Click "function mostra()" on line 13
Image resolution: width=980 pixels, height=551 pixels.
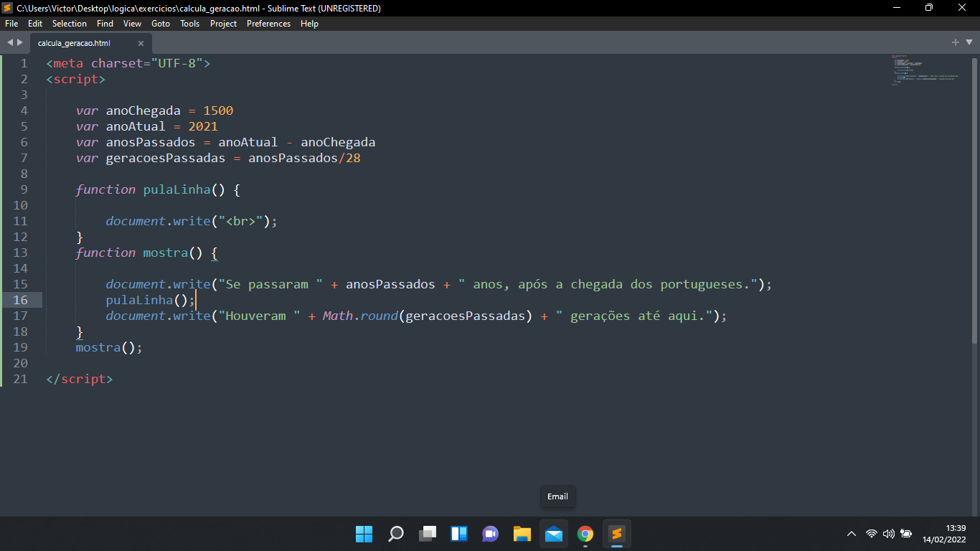click(x=139, y=253)
